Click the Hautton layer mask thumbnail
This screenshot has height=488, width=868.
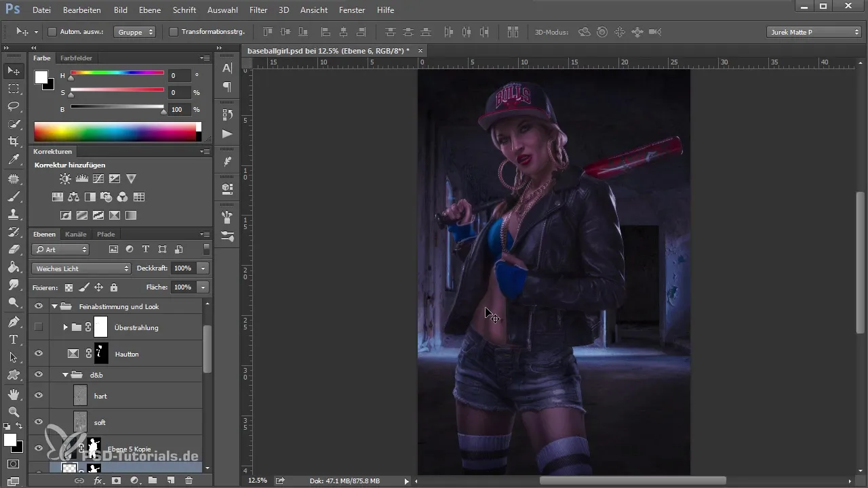coord(101,353)
